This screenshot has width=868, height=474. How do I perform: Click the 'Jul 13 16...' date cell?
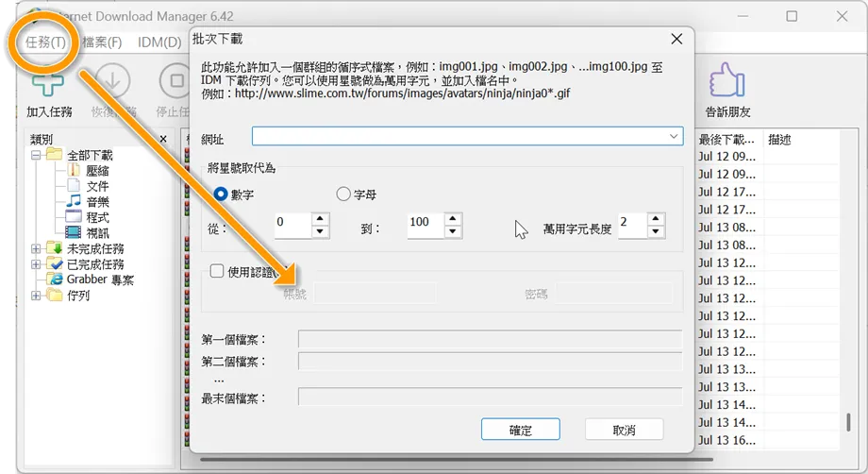726,440
